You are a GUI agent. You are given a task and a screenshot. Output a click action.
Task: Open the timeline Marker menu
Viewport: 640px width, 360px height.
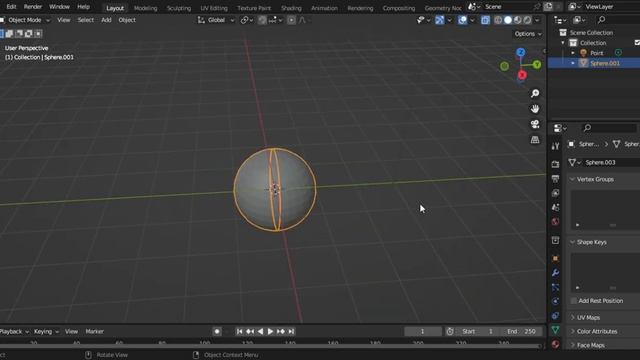click(94, 331)
